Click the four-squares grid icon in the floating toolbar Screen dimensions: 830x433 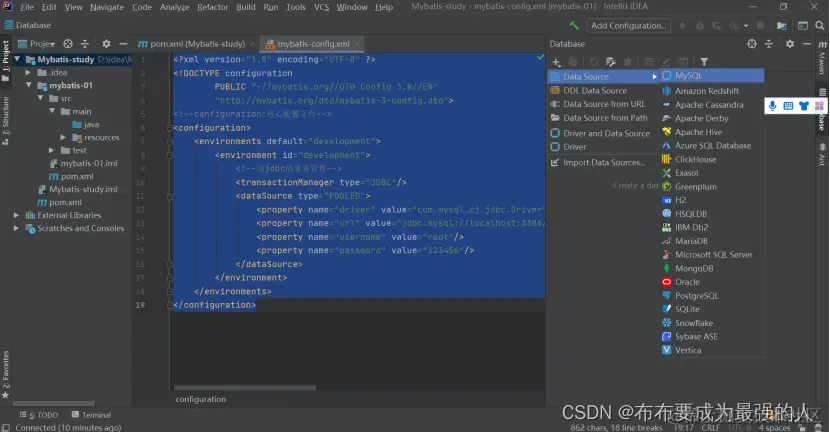pyautogui.click(x=819, y=106)
